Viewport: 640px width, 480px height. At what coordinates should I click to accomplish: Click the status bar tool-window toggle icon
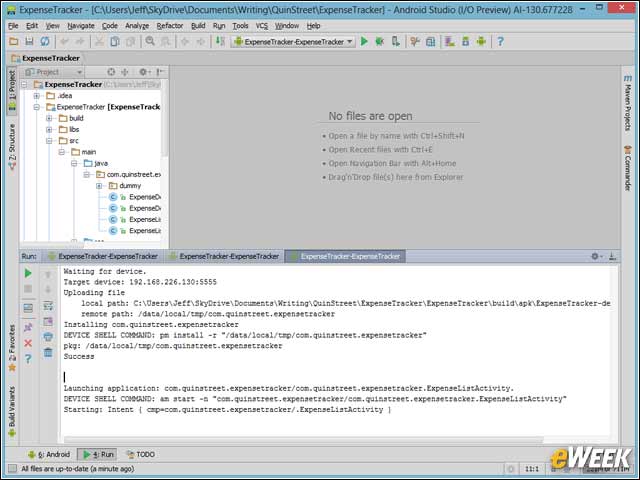13,469
